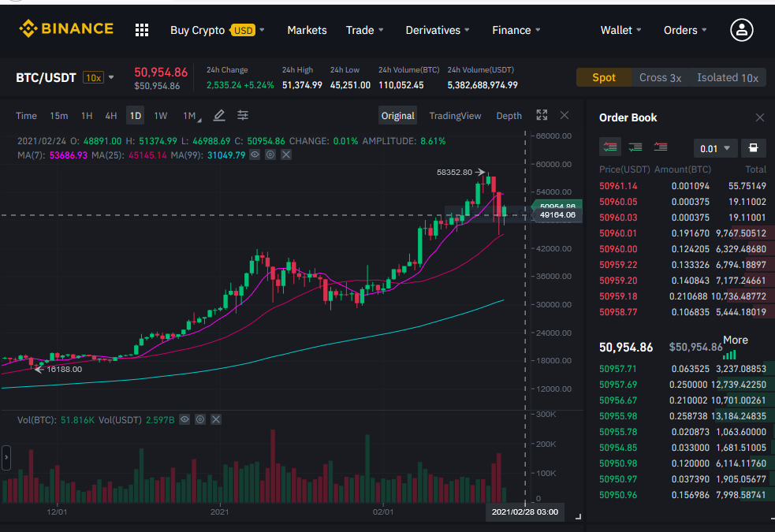The width and height of the screenshot is (775, 532).
Task: Open the Orders dropdown menu
Action: 685,30
